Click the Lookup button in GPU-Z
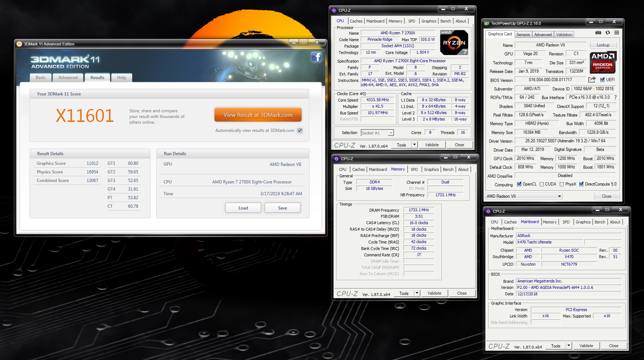 [603, 45]
